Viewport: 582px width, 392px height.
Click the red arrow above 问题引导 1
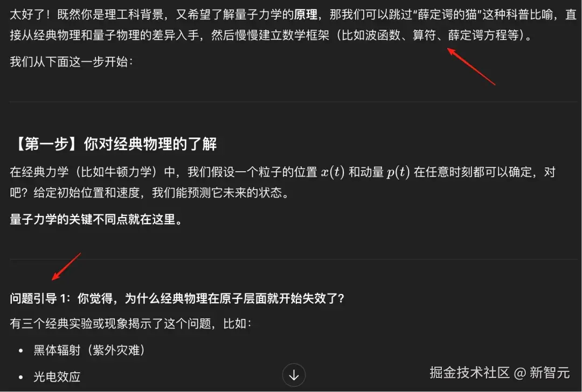click(66, 267)
